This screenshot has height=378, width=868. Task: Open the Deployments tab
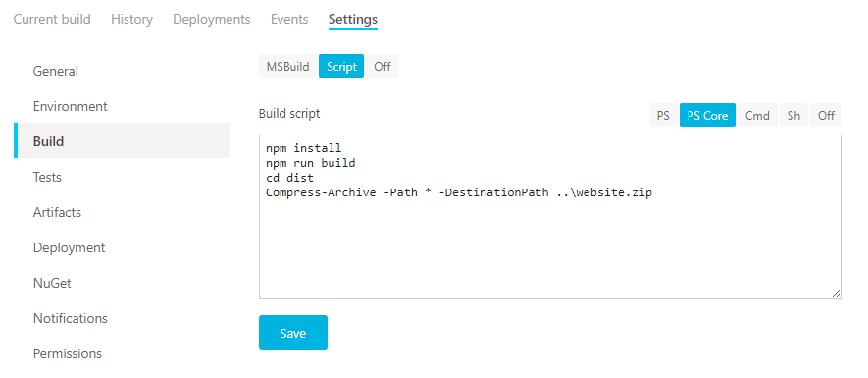(x=212, y=19)
